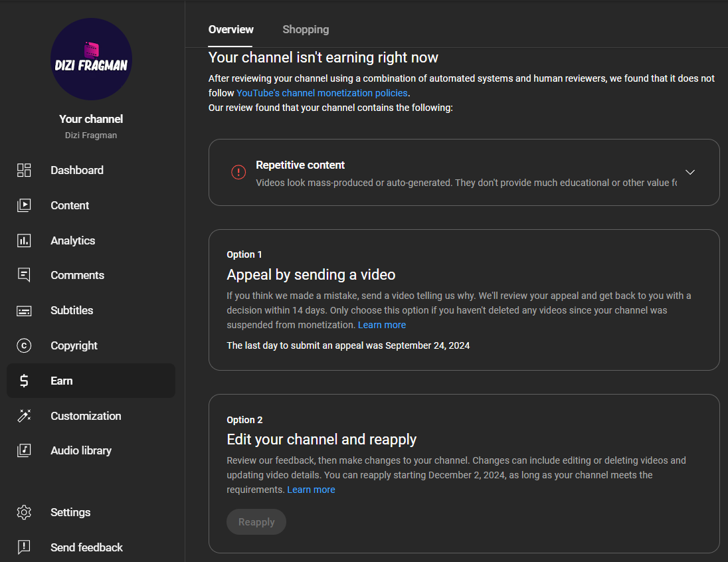The height and width of the screenshot is (562, 728).
Task: Click the Option 1 label
Action: click(244, 254)
